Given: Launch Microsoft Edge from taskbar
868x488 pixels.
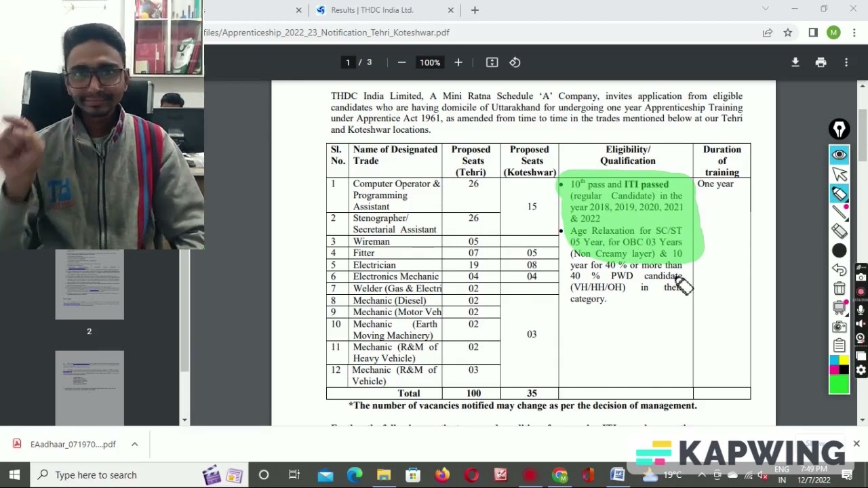Looking at the screenshot, I should click(355, 475).
